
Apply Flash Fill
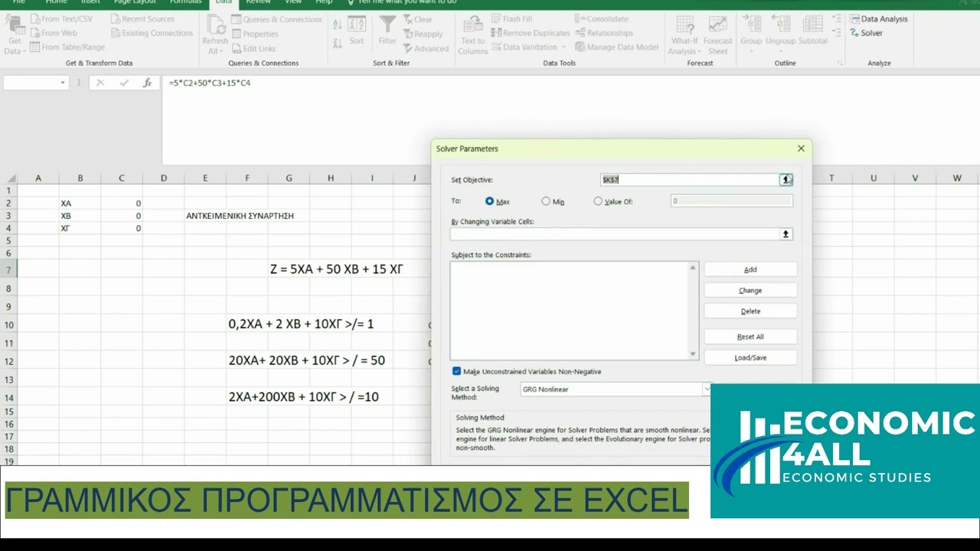pyautogui.click(x=511, y=19)
